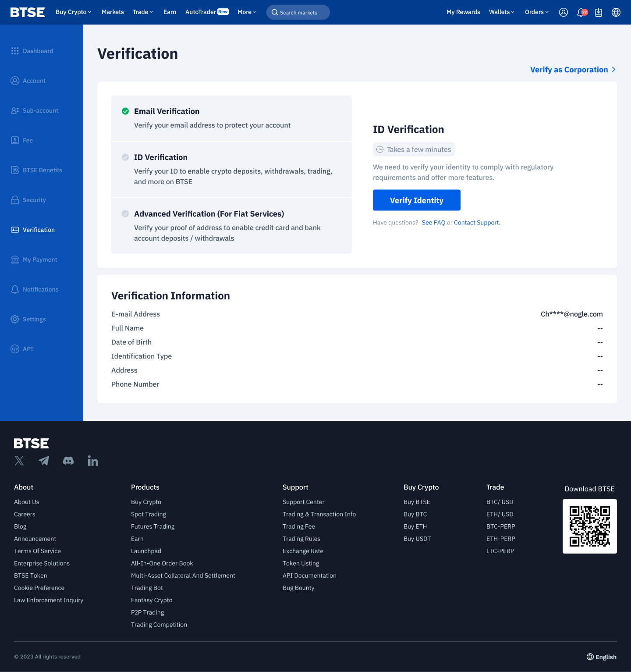Viewport: 631px width, 672px height.
Task: Click the Verify Identity button
Action: coord(416,200)
